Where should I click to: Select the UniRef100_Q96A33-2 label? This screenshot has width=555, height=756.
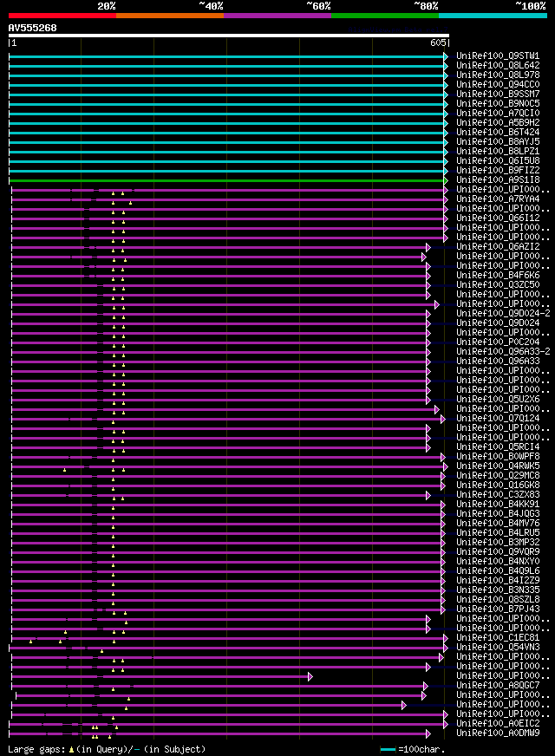tap(503, 351)
